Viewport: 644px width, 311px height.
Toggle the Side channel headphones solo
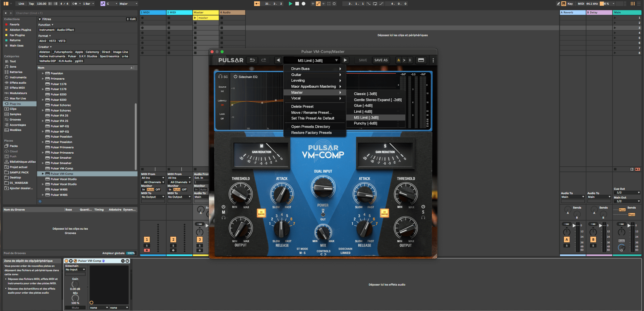[x=423, y=218]
